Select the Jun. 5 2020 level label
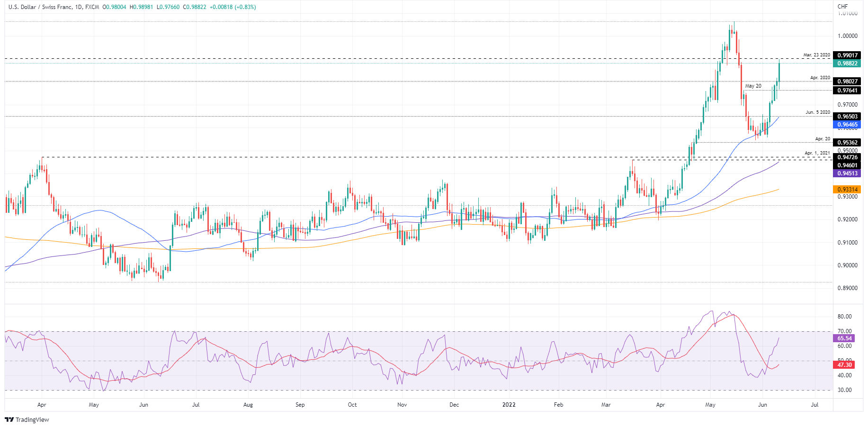 (x=818, y=112)
